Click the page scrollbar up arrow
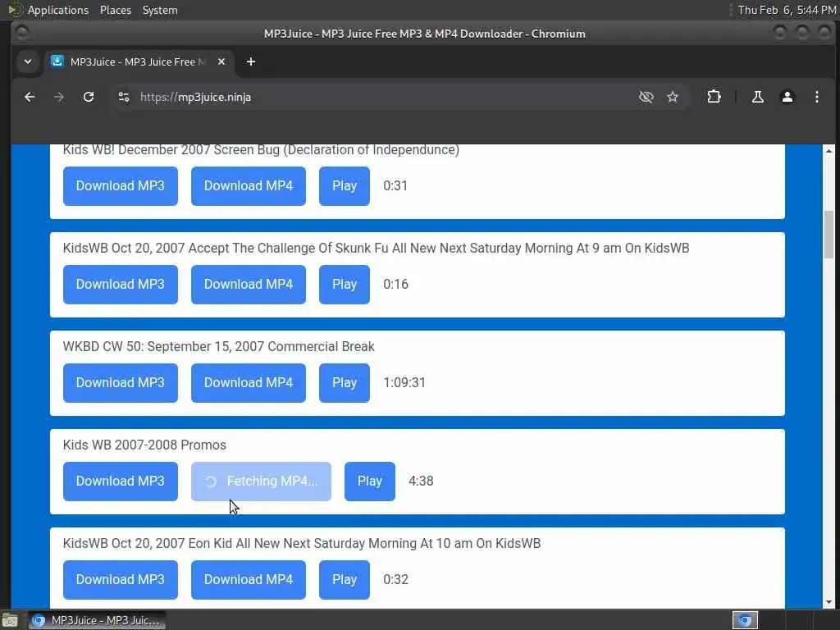The width and height of the screenshot is (840, 630). (829, 151)
